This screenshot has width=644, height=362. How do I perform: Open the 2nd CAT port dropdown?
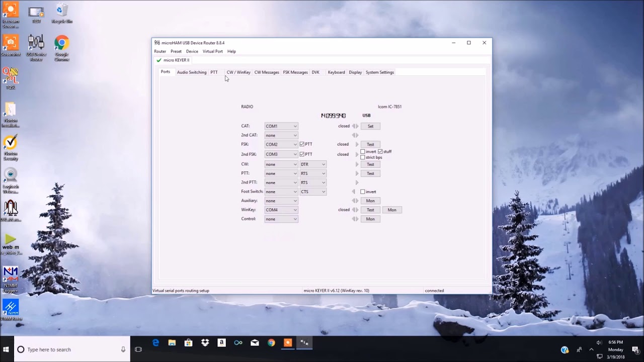(281, 135)
